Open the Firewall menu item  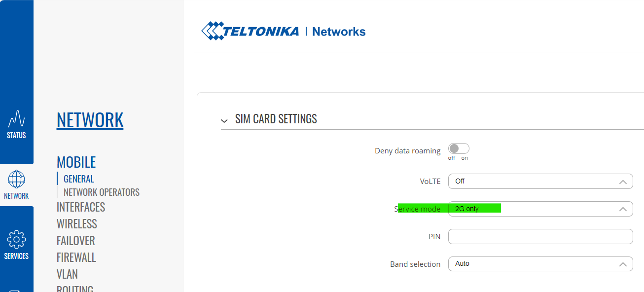(76, 257)
